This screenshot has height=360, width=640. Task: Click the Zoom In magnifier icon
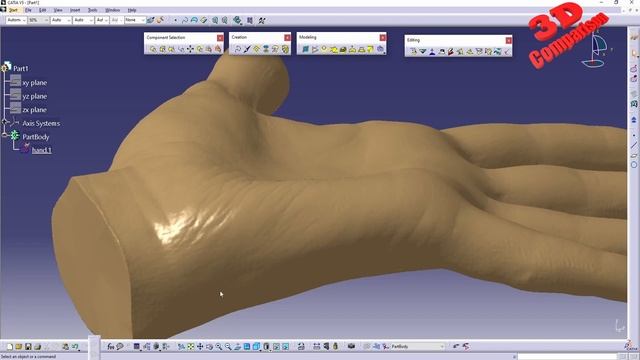(219, 347)
